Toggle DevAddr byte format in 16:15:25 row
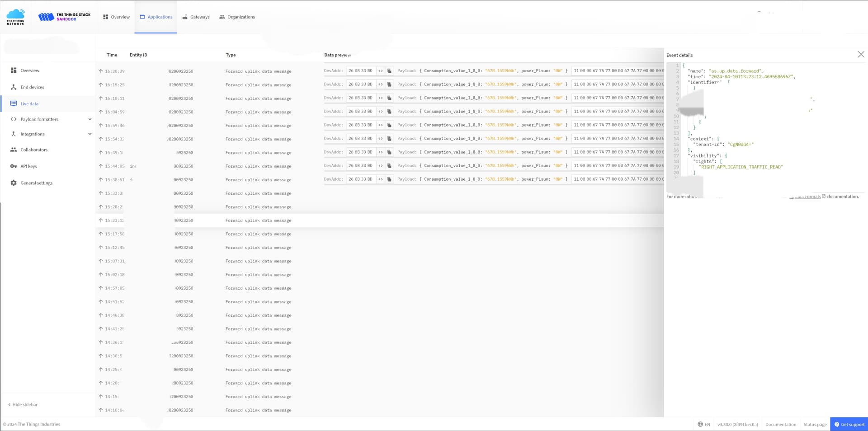Screen dimensions: 868x431 coord(381,84)
